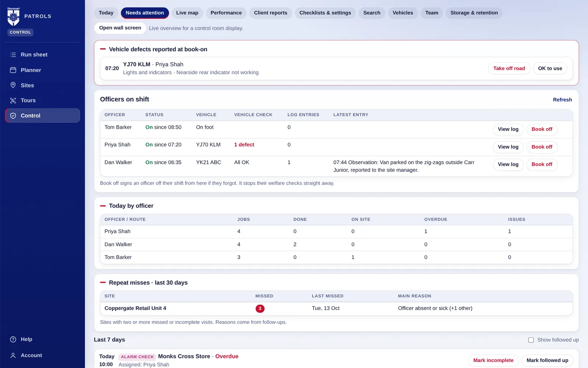Image resolution: width=588 pixels, height=368 pixels.
Task: Refresh the Officers on shift list
Action: (562, 100)
